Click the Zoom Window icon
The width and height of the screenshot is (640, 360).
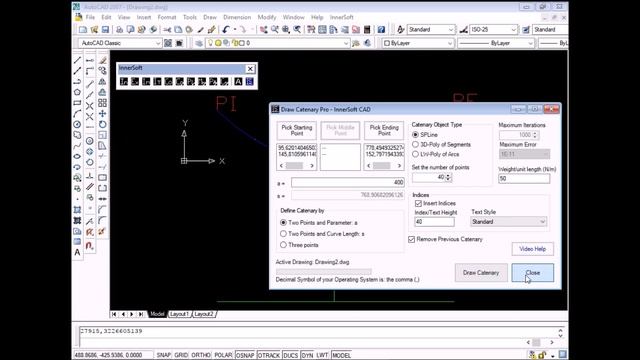tap(286, 29)
